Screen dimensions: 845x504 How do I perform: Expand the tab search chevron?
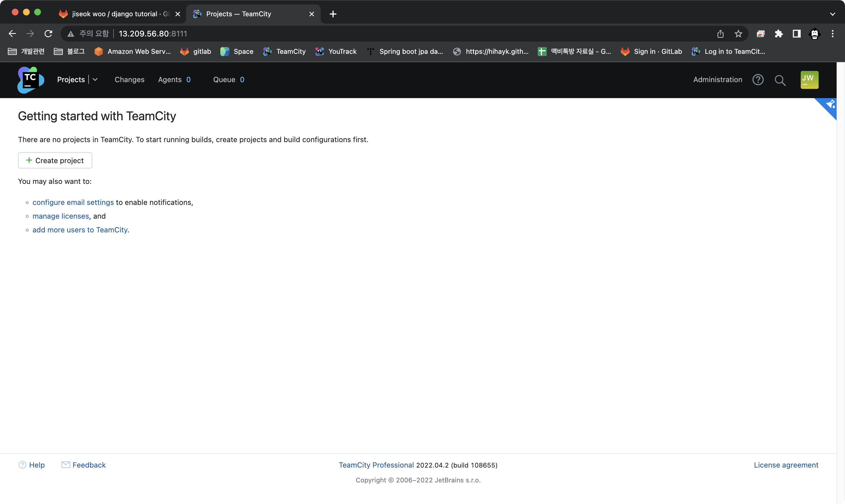[x=832, y=14]
